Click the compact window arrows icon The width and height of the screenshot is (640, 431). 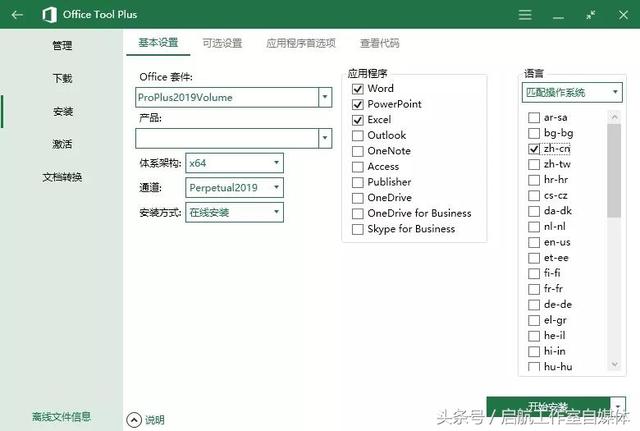[590, 15]
